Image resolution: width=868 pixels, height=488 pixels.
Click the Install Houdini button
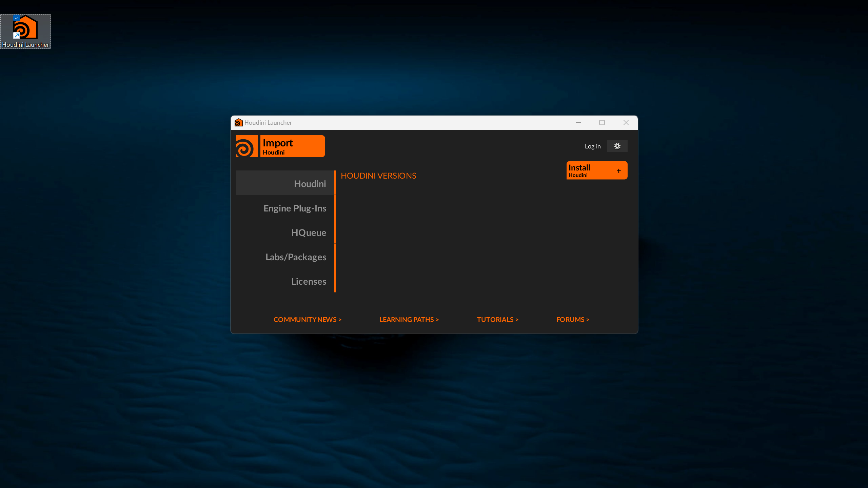[588, 170]
